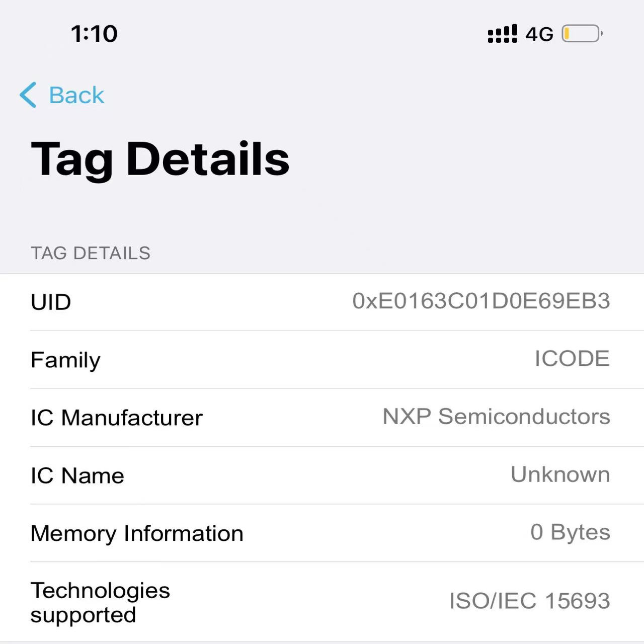Tap the 1:10 clock in status bar
This screenshot has width=644, height=644.
point(94,34)
